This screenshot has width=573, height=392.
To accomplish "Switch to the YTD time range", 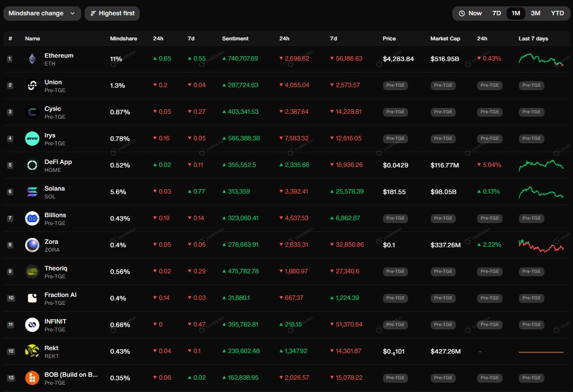I will click(x=557, y=13).
